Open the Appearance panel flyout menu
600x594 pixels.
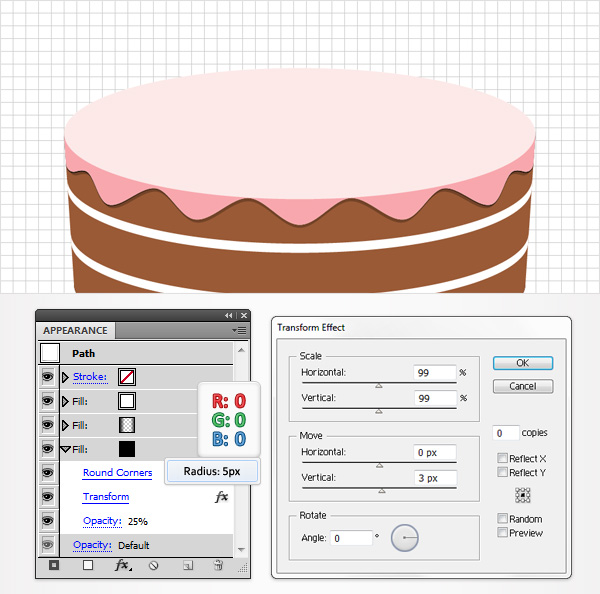tap(240, 330)
